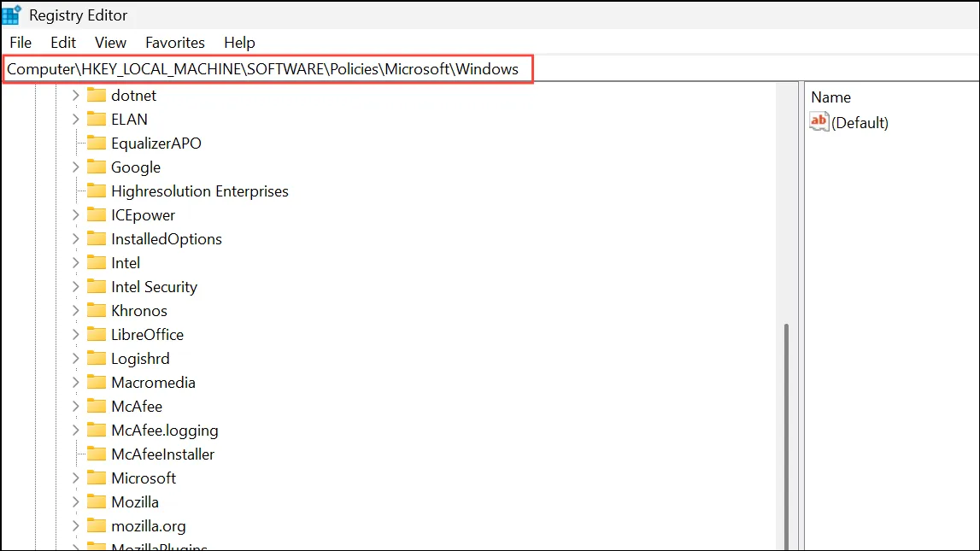Click the mozilla.org folder icon
The image size is (980, 551).
coord(97,525)
